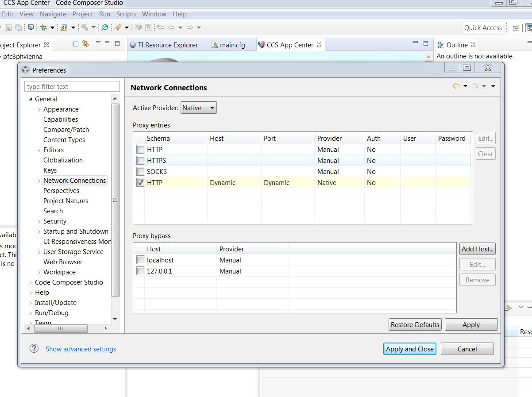Click the type filter text field
This screenshot has width=532, height=397.
[72, 87]
